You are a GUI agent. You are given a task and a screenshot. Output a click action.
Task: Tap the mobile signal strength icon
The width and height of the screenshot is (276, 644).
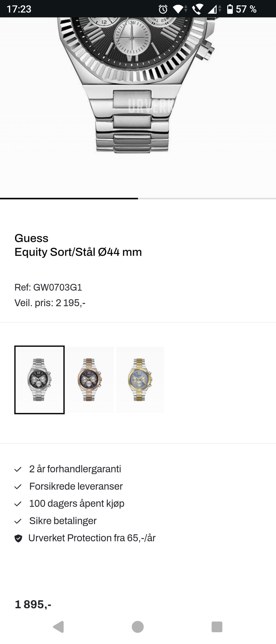(214, 9)
